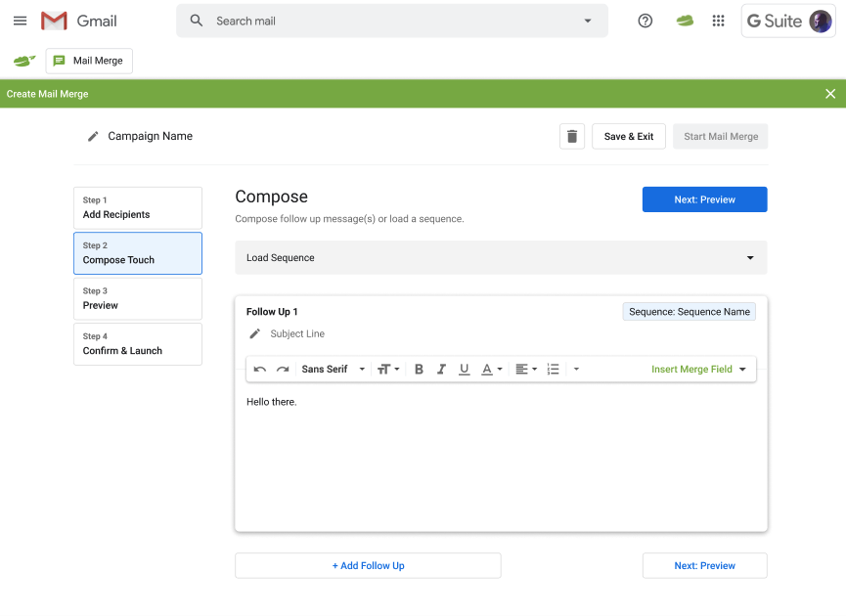Open the text color picker
Screen dimensions: 846x616
tap(491, 370)
